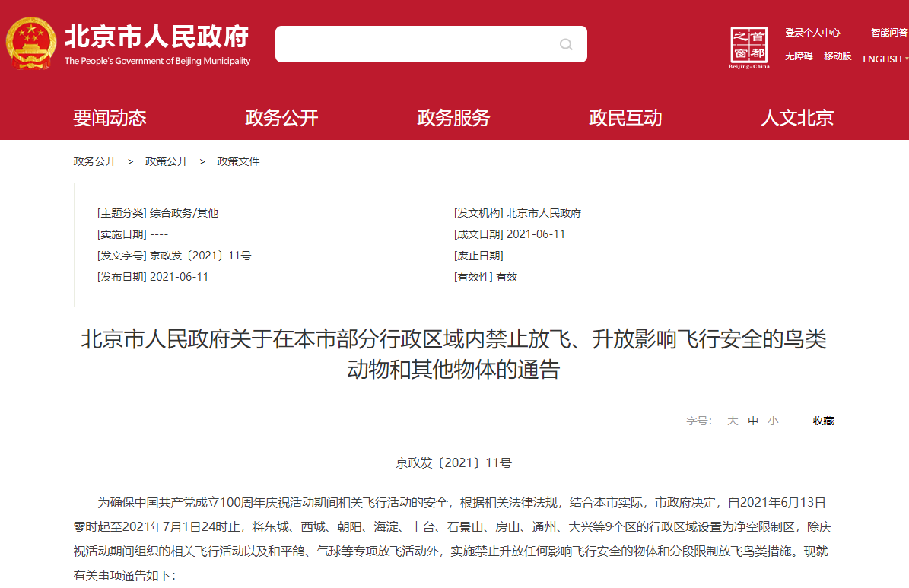
Task: Select large font size 大
Action: 733,421
